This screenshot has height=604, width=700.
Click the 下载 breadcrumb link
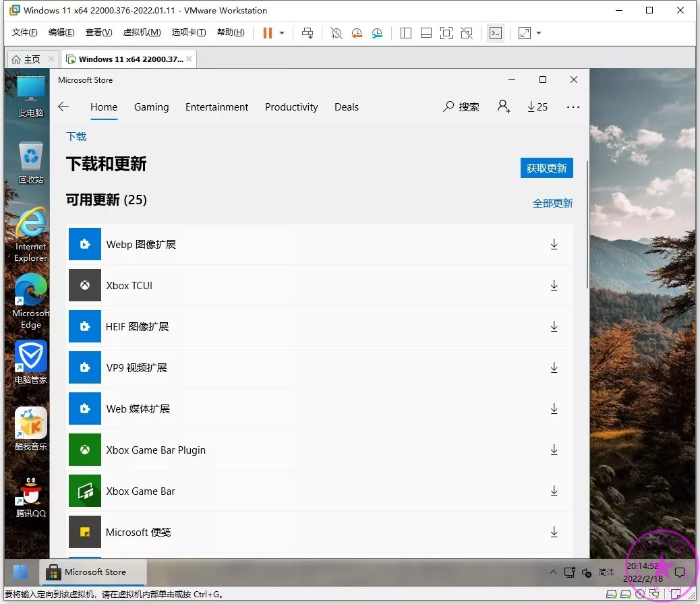click(x=76, y=136)
